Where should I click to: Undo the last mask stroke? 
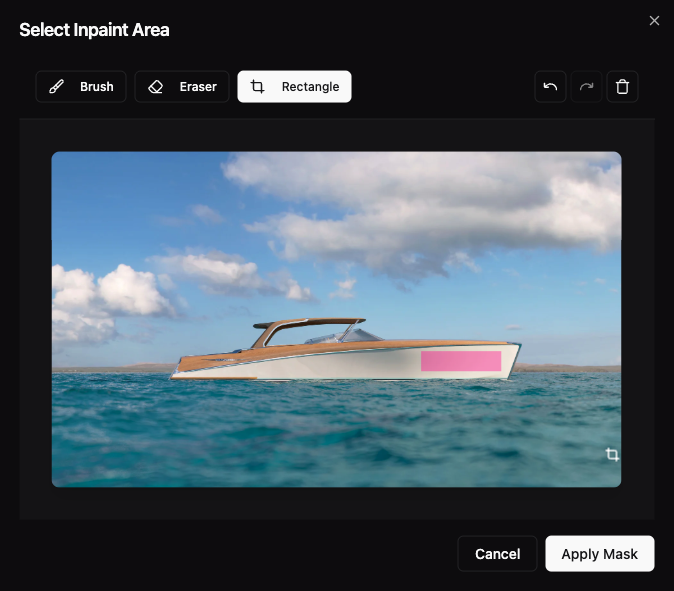click(550, 87)
